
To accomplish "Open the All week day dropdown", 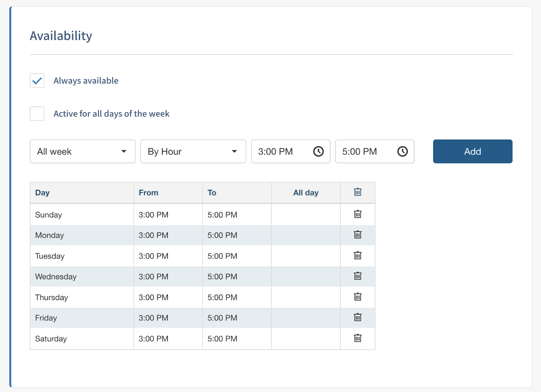I will coord(83,151).
